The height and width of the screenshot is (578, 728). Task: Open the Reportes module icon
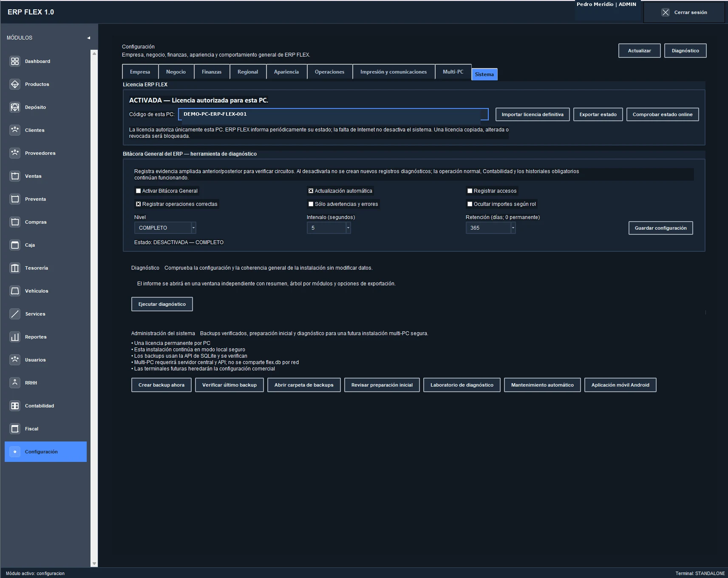(15, 337)
